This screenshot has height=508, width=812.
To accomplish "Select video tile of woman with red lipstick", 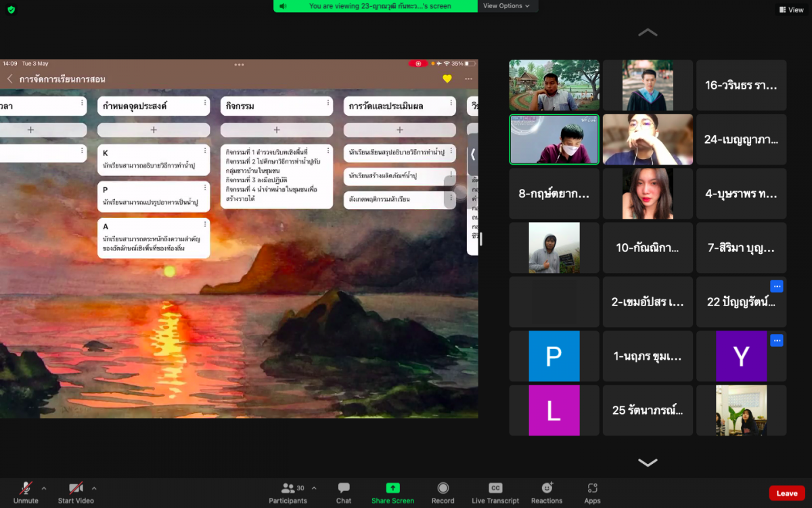I will 648,194.
